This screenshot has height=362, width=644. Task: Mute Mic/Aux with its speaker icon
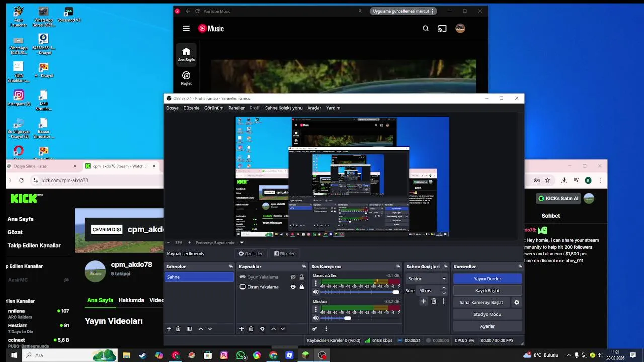316,318
